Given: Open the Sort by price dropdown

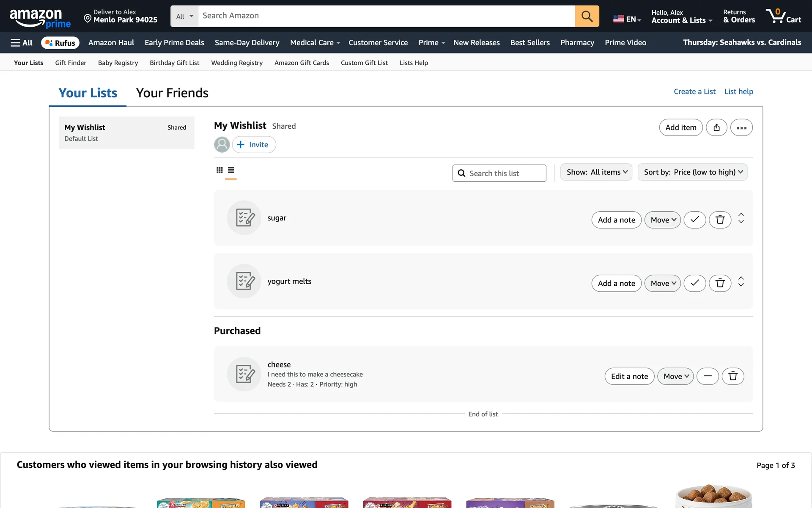Looking at the screenshot, I should (692, 172).
